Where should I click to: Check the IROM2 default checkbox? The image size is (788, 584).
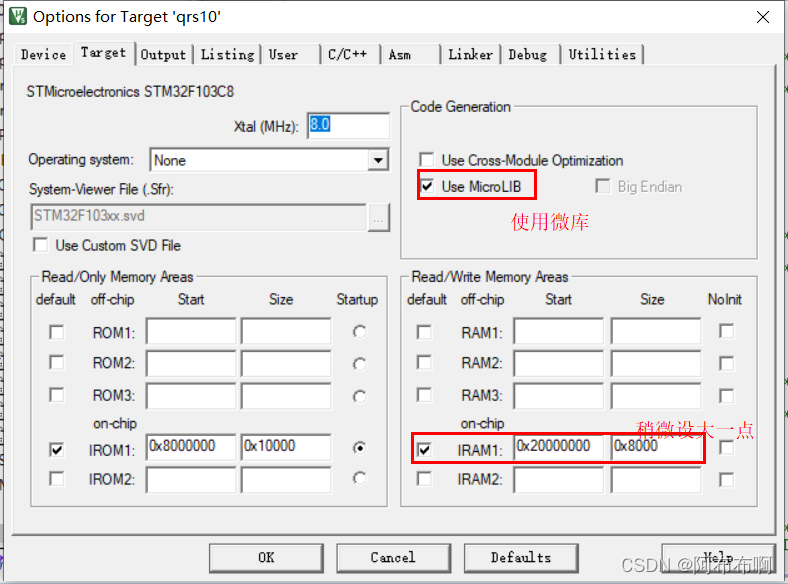click(x=57, y=478)
